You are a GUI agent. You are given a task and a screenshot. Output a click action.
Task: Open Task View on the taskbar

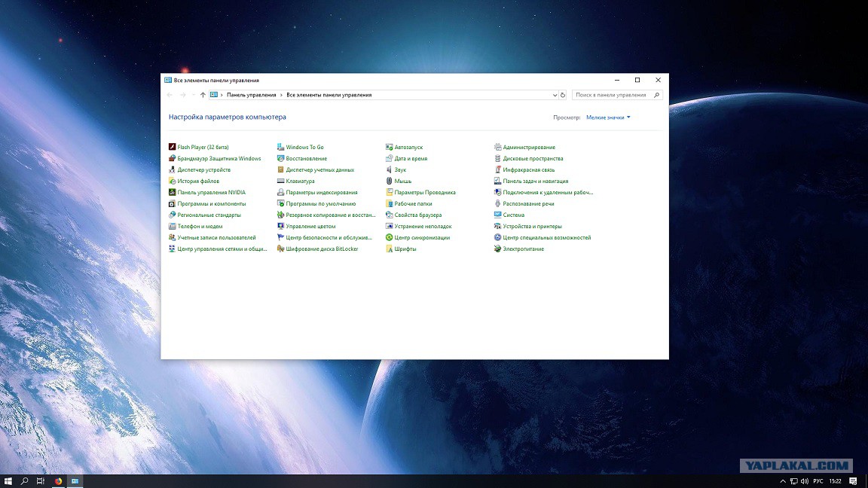41,481
